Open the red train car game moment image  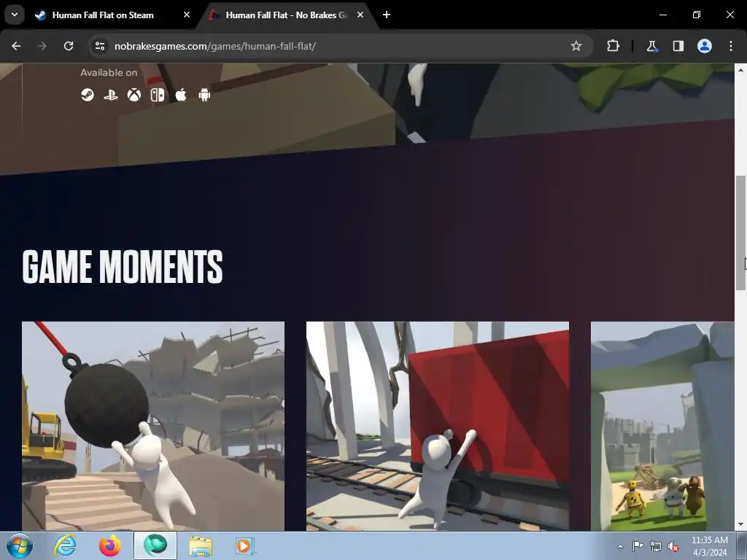coord(438,426)
